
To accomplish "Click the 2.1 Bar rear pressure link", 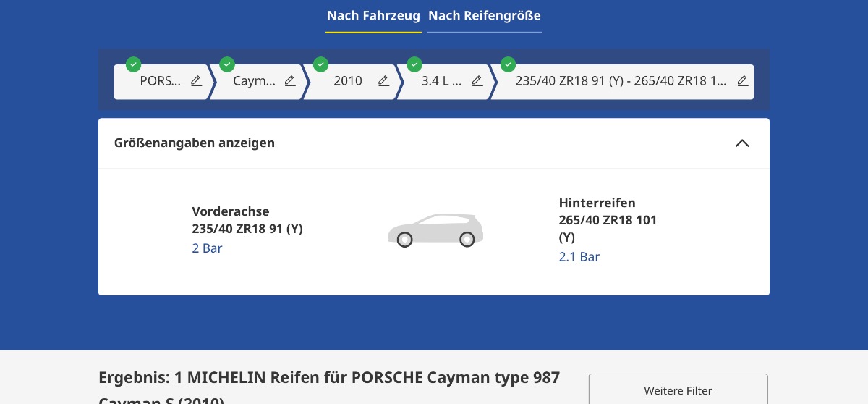I will [x=579, y=257].
